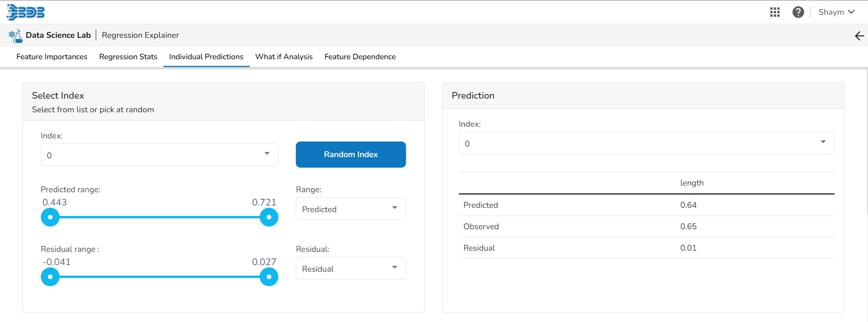The width and height of the screenshot is (868, 322).
Task: Click Predicted range minimum slider handle
Action: click(50, 217)
